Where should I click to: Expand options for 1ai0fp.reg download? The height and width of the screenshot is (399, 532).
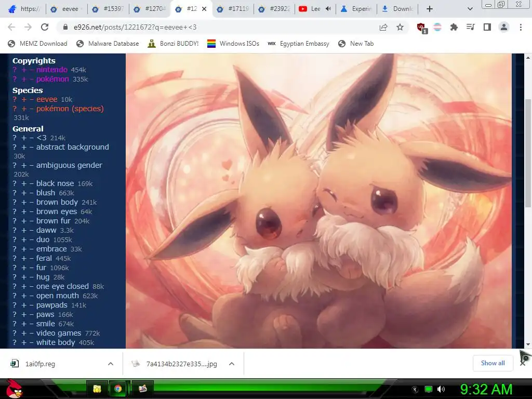(x=111, y=364)
